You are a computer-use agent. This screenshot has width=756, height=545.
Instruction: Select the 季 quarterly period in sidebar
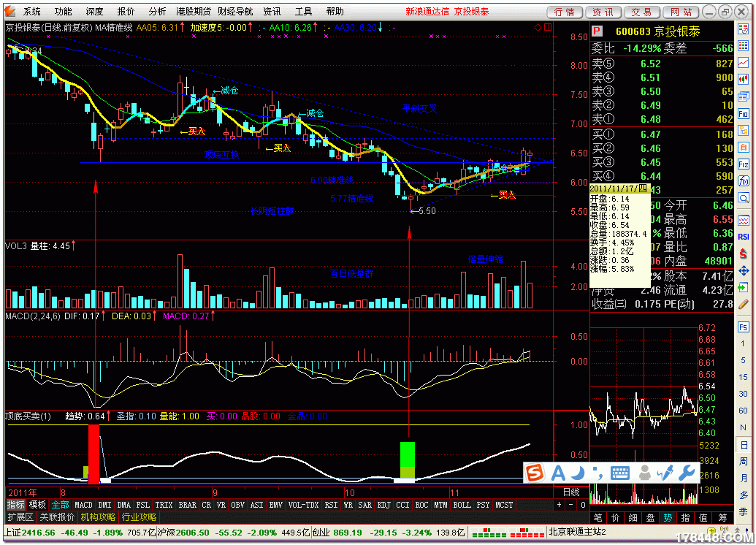pyautogui.click(x=743, y=513)
